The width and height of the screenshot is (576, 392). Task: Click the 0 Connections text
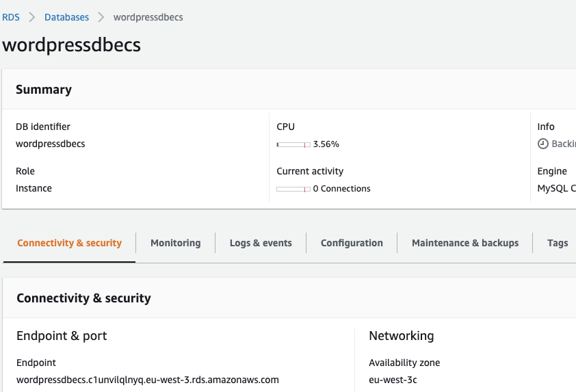point(341,189)
